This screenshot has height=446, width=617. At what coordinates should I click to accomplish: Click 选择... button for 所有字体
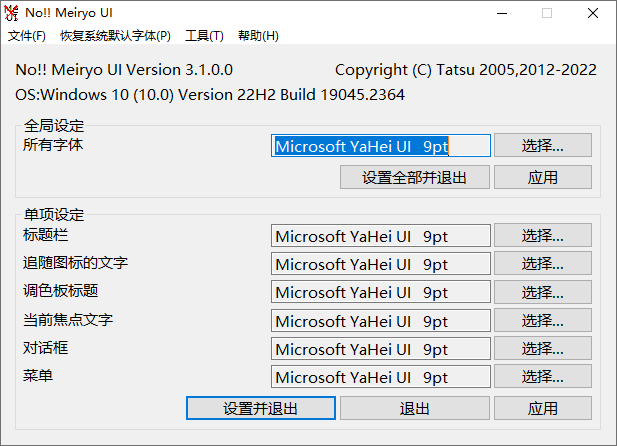(542, 146)
